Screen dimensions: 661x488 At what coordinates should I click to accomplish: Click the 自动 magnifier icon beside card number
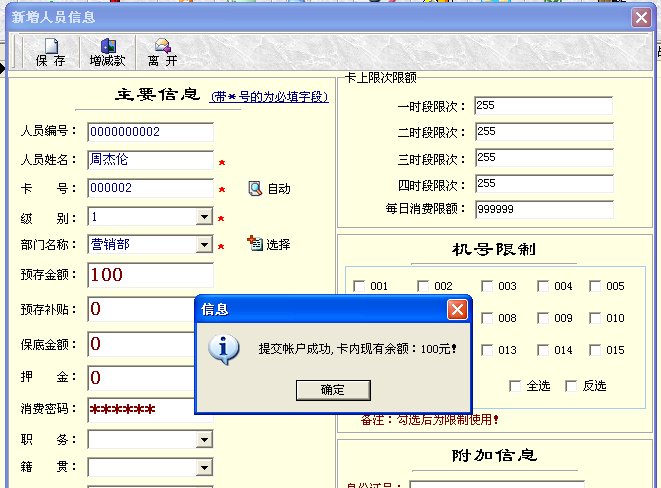[x=255, y=188]
